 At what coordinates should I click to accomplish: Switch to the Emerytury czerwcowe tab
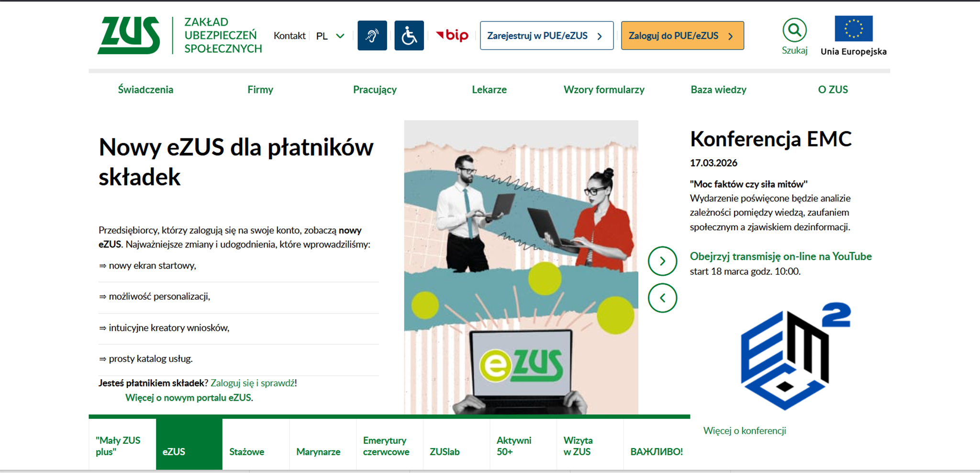[x=386, y=446]
